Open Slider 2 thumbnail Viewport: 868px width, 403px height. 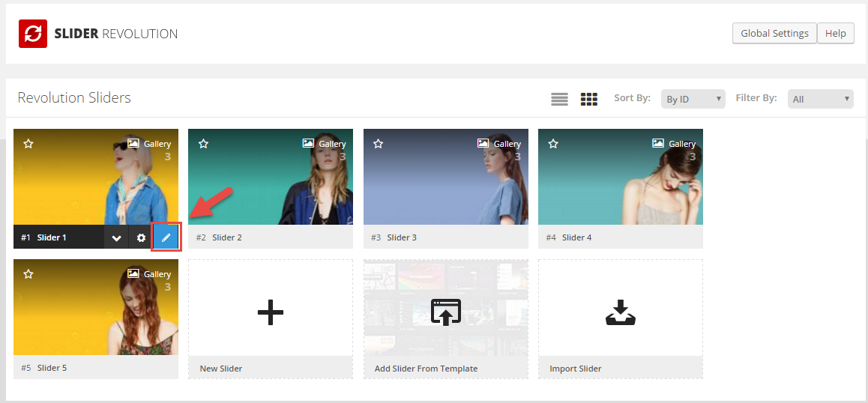[x=271, y=177]
